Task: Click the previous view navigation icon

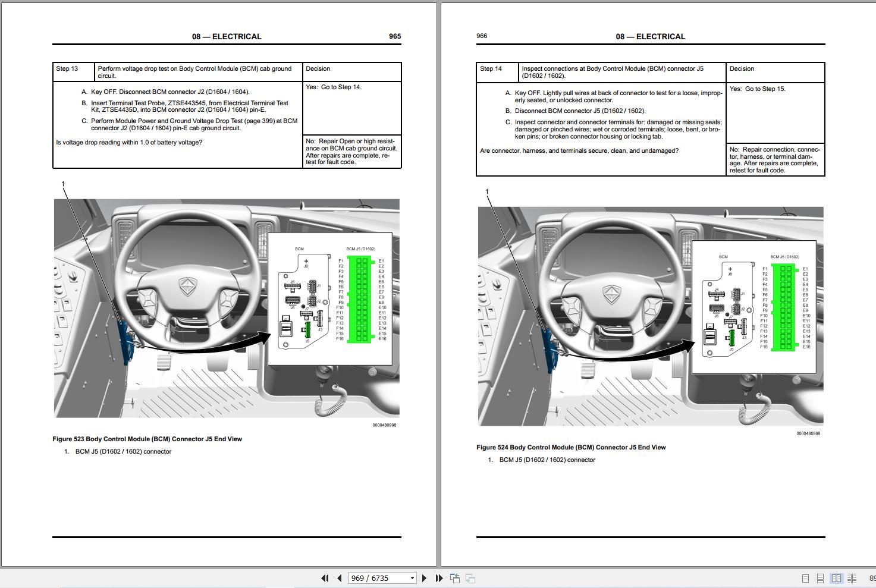Action: [x=455, y=578]
